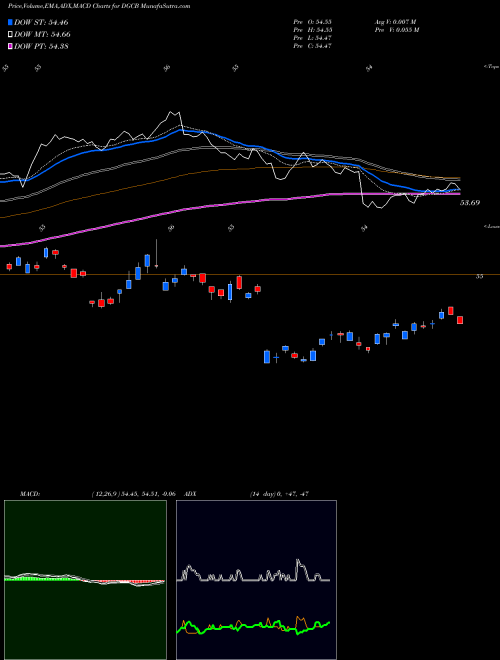Screen dimensions: 500x660
Task: Select the 'DOW ST: 54.46' legend label
Action: pyautogui.click(x=41, y=22)
